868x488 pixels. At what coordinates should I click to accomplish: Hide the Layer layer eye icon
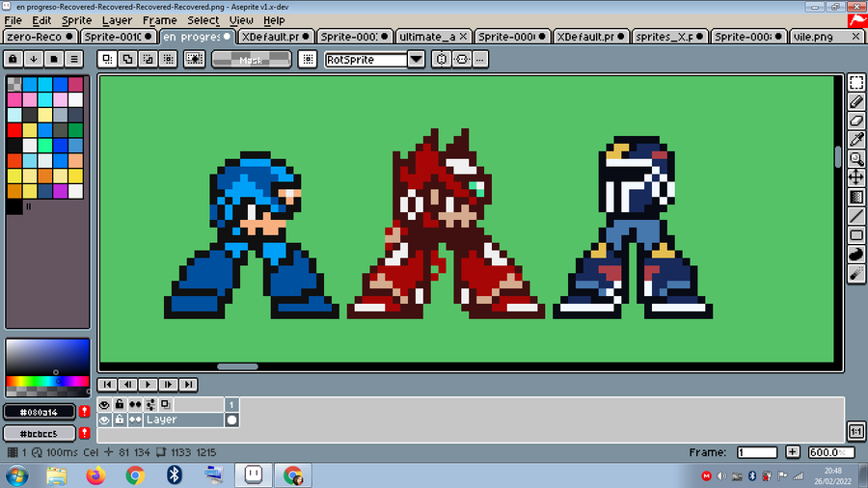coord(104,420)
